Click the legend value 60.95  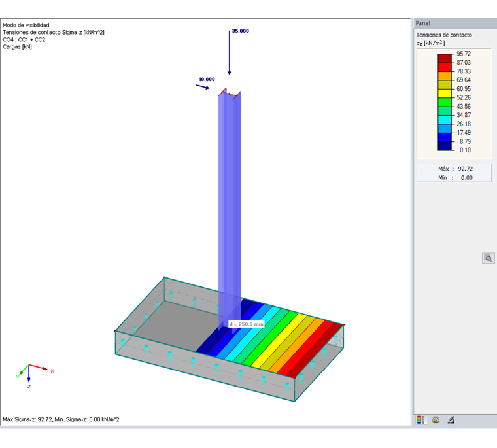464,89
